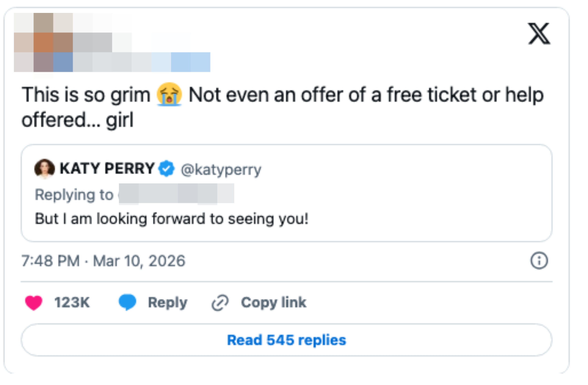Screen dimensions: 588x385
Task: Click the Reply text label
Action: coord(168,302)
